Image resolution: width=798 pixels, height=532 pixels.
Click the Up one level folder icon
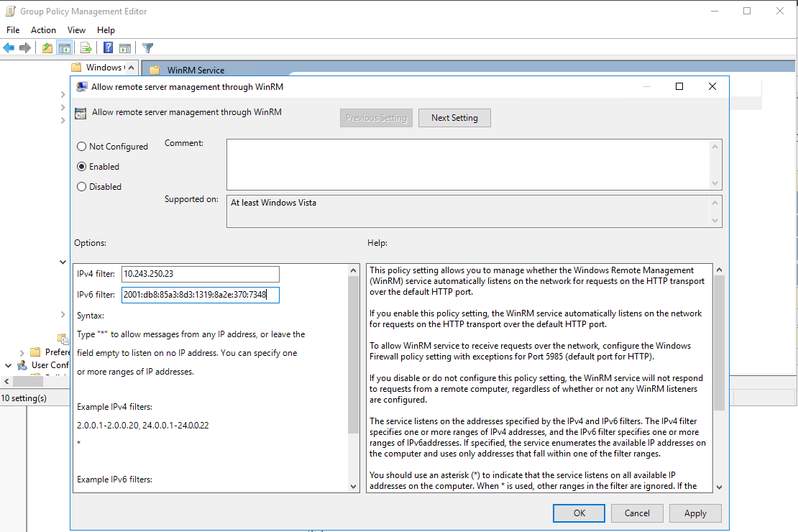(47, 48)
